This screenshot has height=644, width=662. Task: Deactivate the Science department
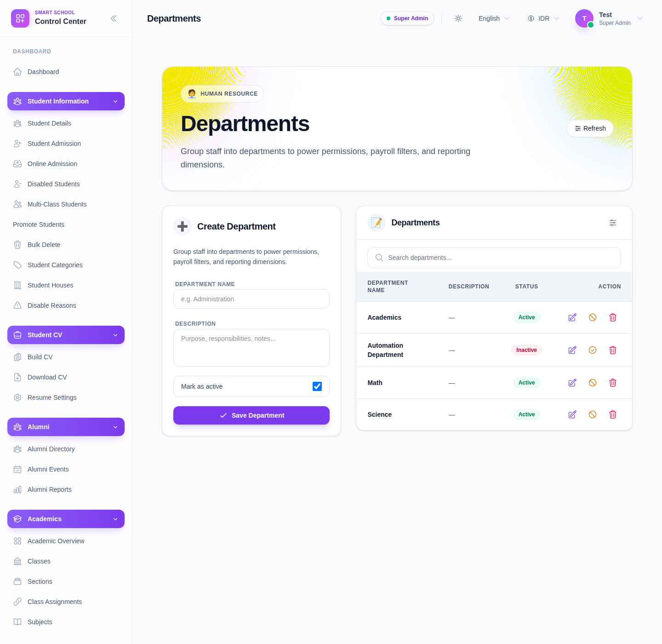tap(593, 414)
